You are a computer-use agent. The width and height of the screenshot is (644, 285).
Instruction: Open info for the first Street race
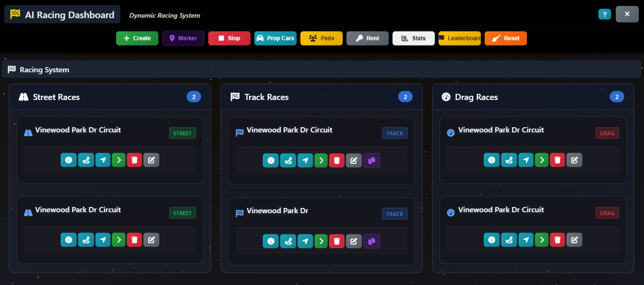(x=69, y=160)
